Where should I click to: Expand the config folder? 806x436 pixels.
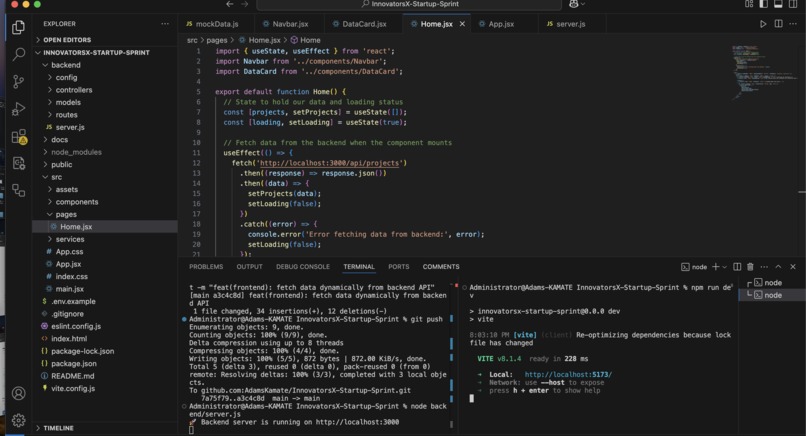pos(66,77)
